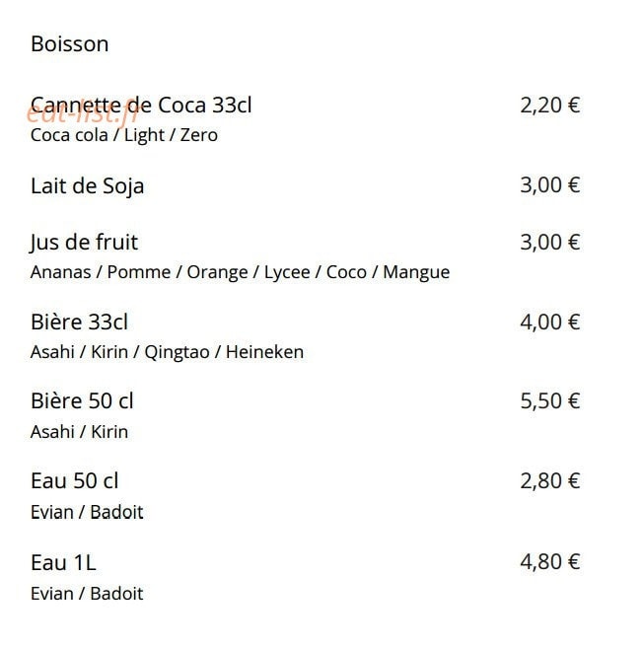Click the 2,80 € price
Screen dimensions: 644x648
(549, 481)
